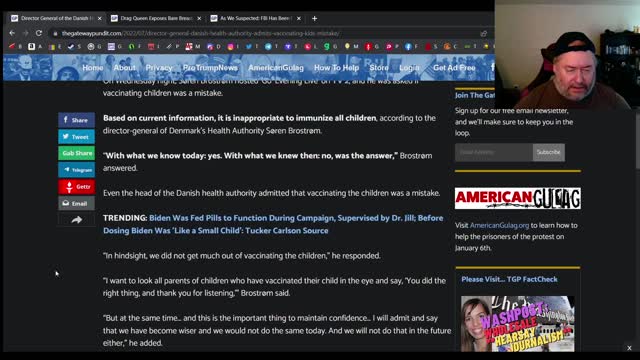Open the white square bookmark labeled A
Image resolution: width=640 pixels, height=360 pixels.
tap(31, 47)
